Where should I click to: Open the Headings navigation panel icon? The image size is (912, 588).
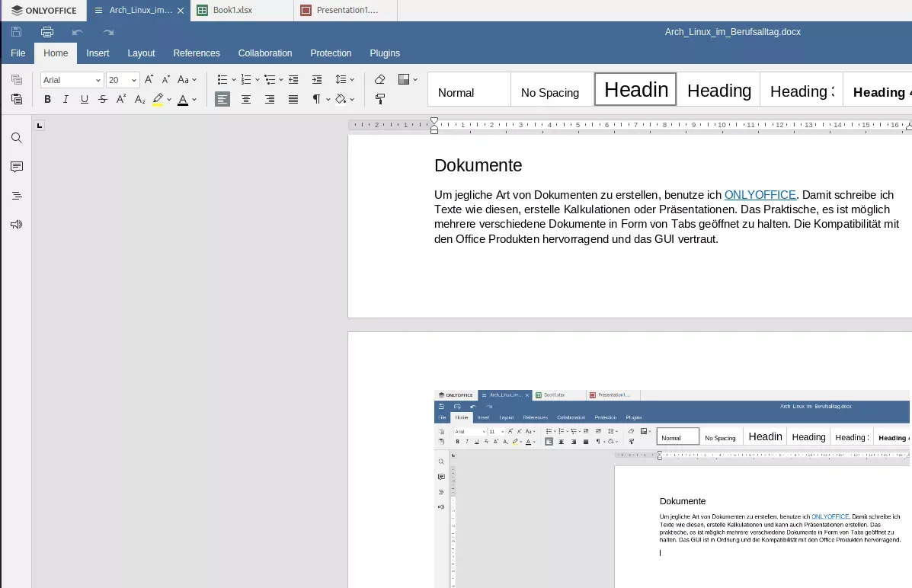(x=16, y=196)
